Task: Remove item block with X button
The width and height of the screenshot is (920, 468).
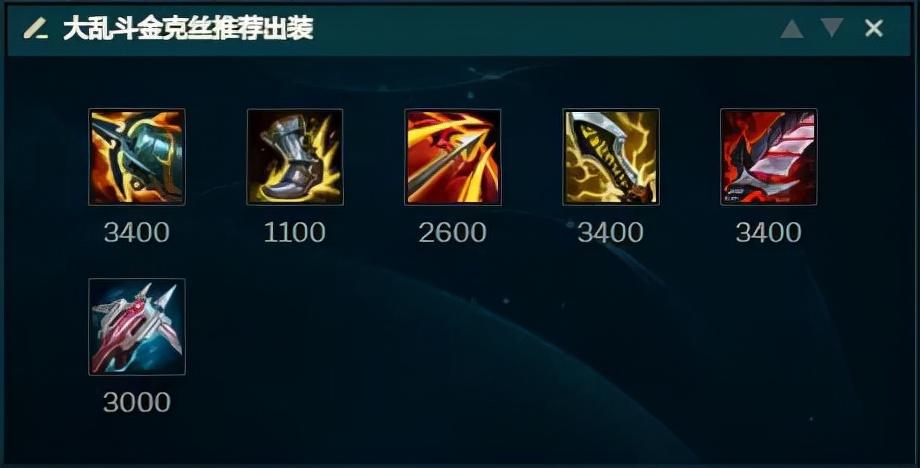Action: pos(874,28)
